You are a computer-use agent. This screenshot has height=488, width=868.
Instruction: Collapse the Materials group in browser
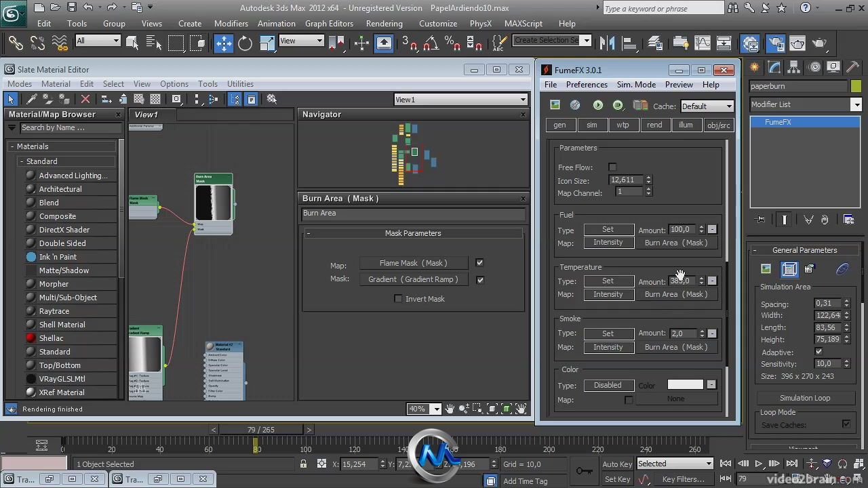coord(12,146)
